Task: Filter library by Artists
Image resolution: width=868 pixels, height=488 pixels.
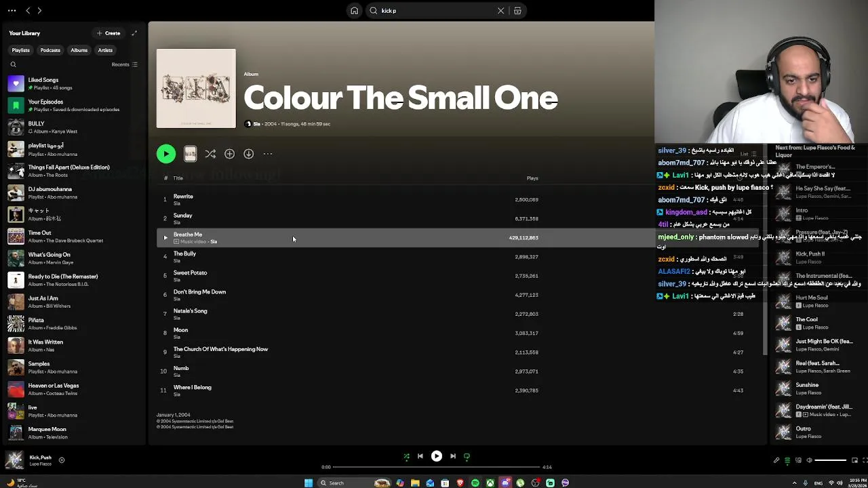Action: click(x=105, y=50)
